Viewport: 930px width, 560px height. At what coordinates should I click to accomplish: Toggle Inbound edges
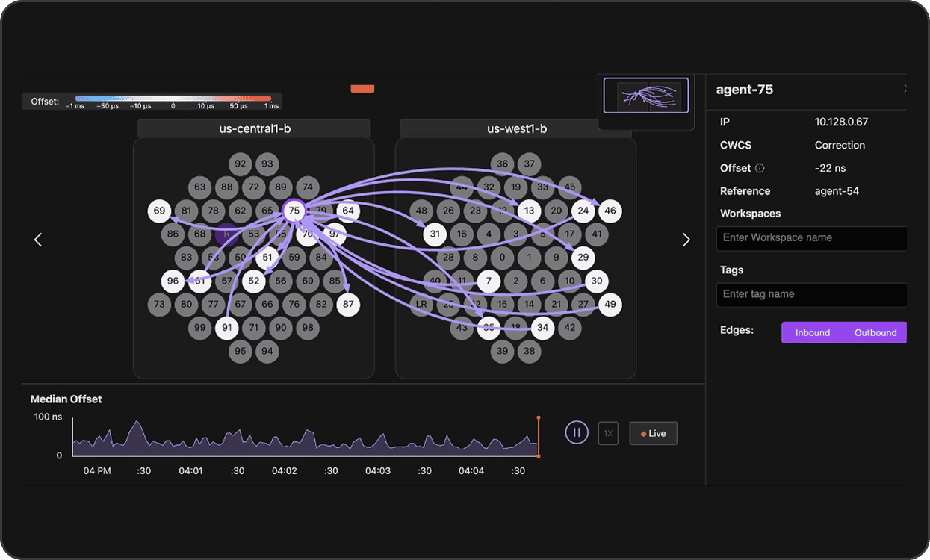coord(812,332)
